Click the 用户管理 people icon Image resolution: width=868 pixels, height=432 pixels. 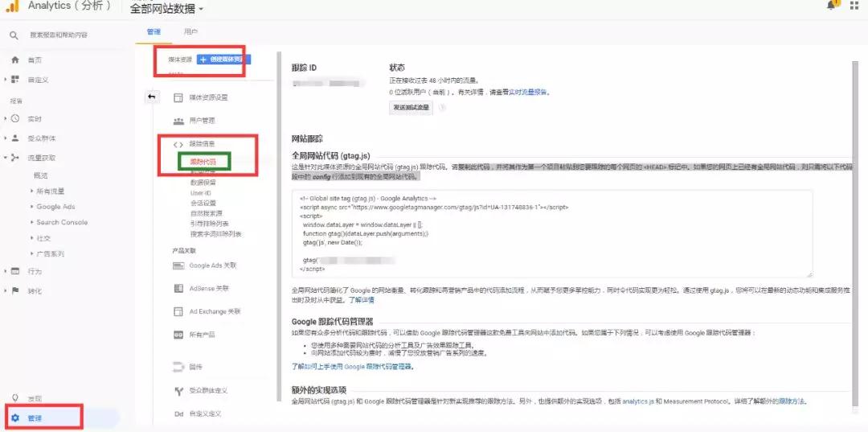point(178,120)
